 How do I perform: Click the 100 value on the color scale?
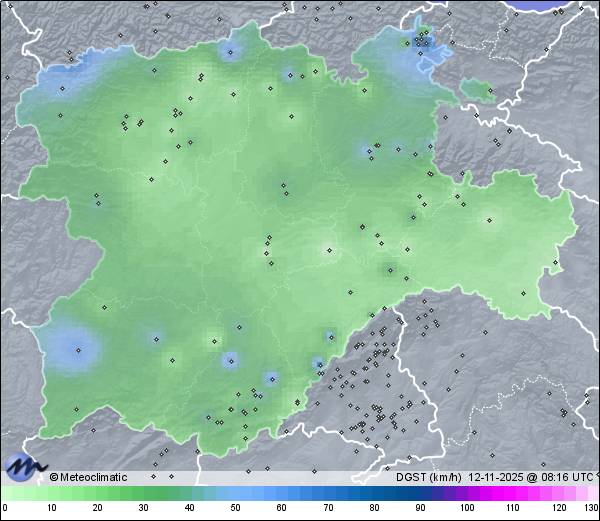click(x=466, y=508)
